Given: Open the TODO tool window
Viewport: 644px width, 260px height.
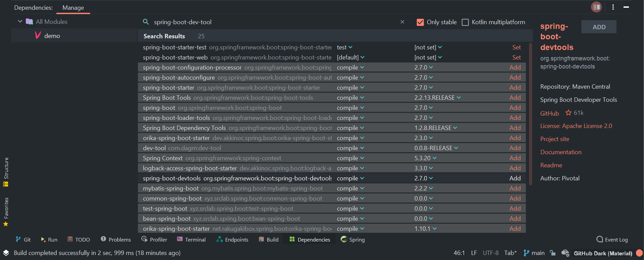Looking at the screenshot, I should tap(79, 240).
